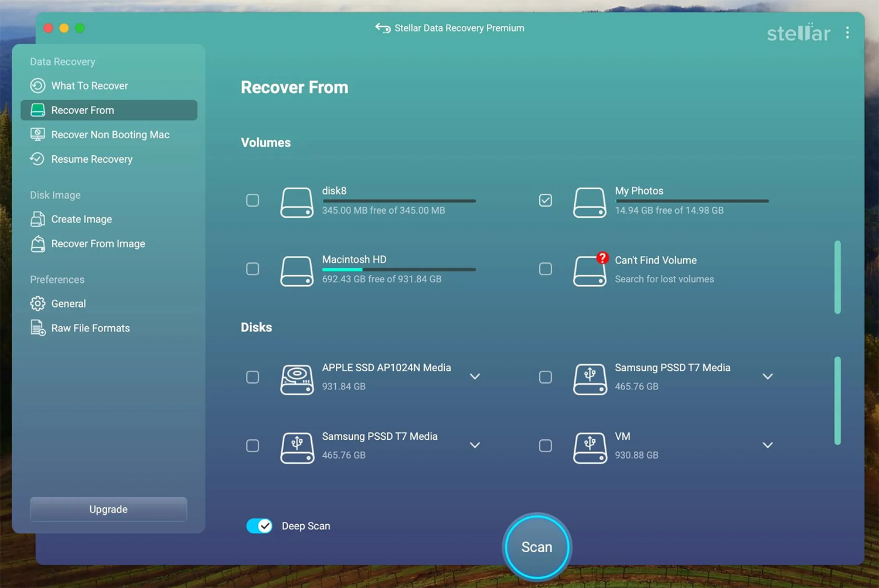879x588 pixels.
Task: Click the Raw File Formats icon
Action: point(38,328)
